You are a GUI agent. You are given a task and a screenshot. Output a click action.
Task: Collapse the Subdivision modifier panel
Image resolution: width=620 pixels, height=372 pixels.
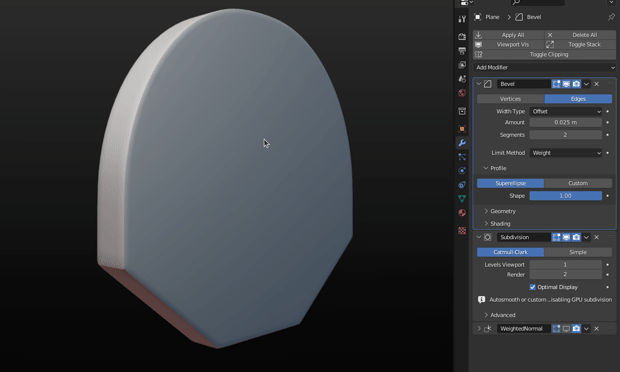479,237
